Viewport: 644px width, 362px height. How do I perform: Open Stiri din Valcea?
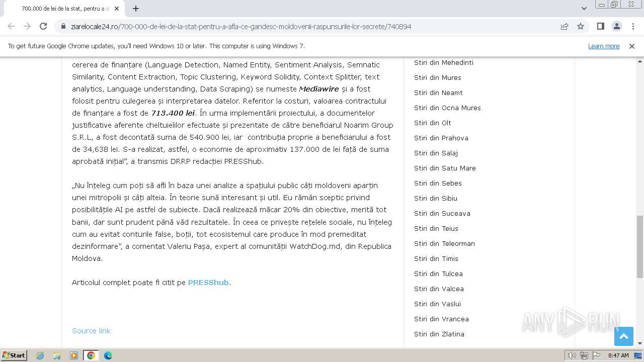click(x=439, y=289)
